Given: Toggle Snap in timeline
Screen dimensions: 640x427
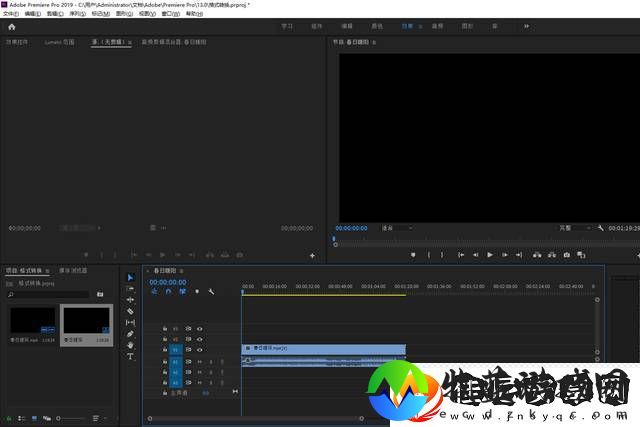Looking at the screenshot, I should point(168,291).
